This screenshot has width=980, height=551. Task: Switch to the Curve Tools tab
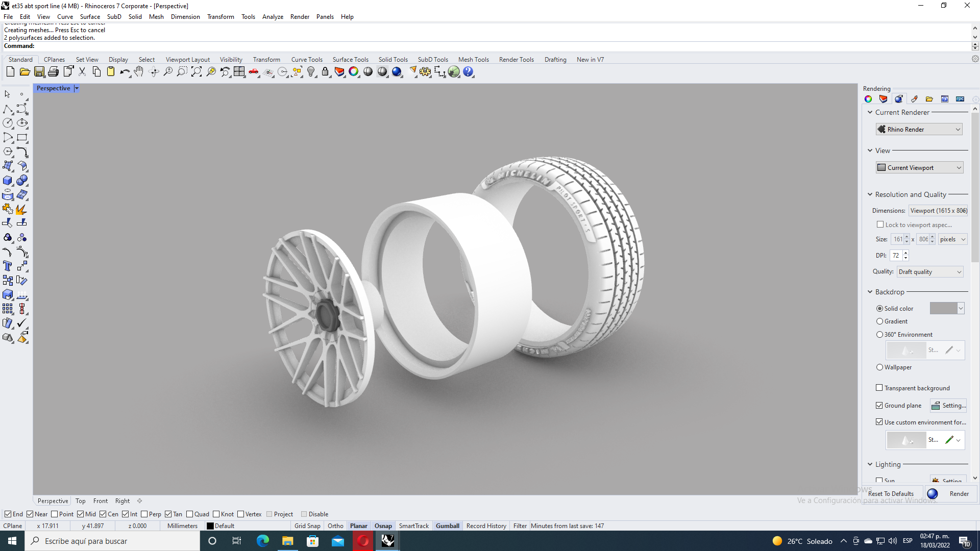pyautogui.click(x=307, y=59)
